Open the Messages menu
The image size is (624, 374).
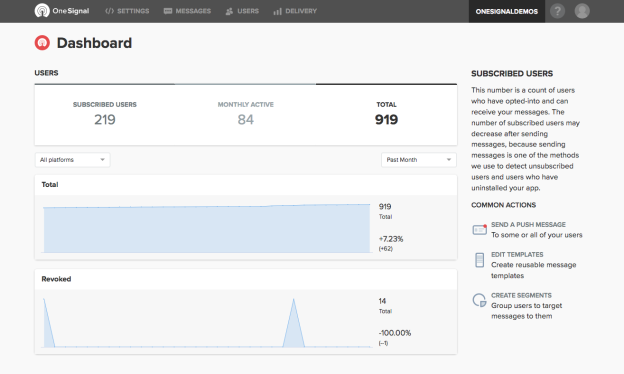click(187, 11)
